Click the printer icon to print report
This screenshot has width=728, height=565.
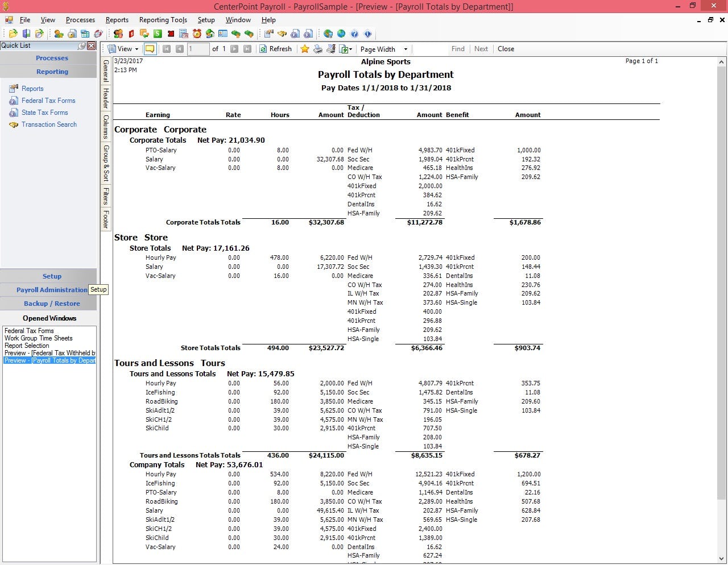pyautogui.click(x=318, y=49)
